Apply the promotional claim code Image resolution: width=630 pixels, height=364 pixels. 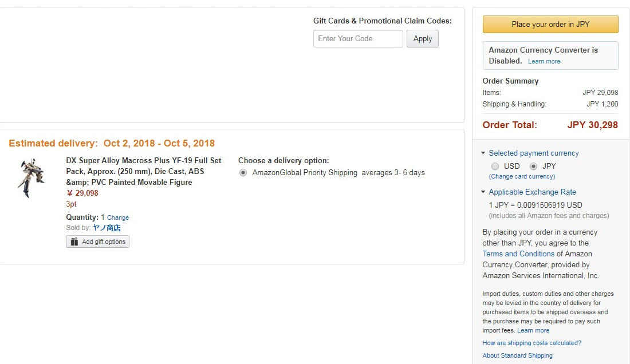pyautogui.click(x=422, y=38)
